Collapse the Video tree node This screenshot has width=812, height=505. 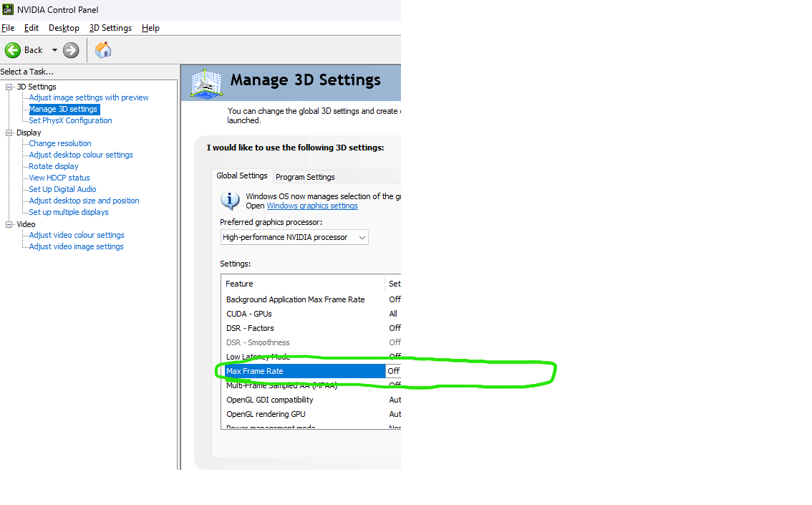(x=9, y=224)
